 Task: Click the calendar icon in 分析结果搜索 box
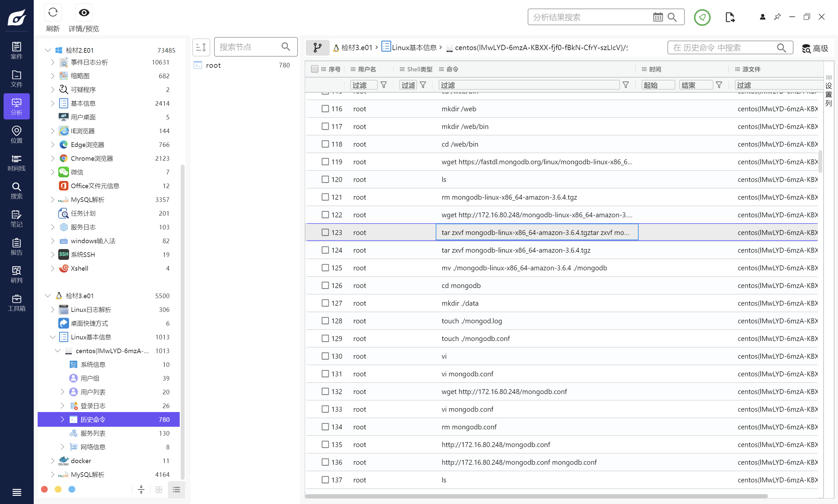pyautogui.click(x=658, y=17)
